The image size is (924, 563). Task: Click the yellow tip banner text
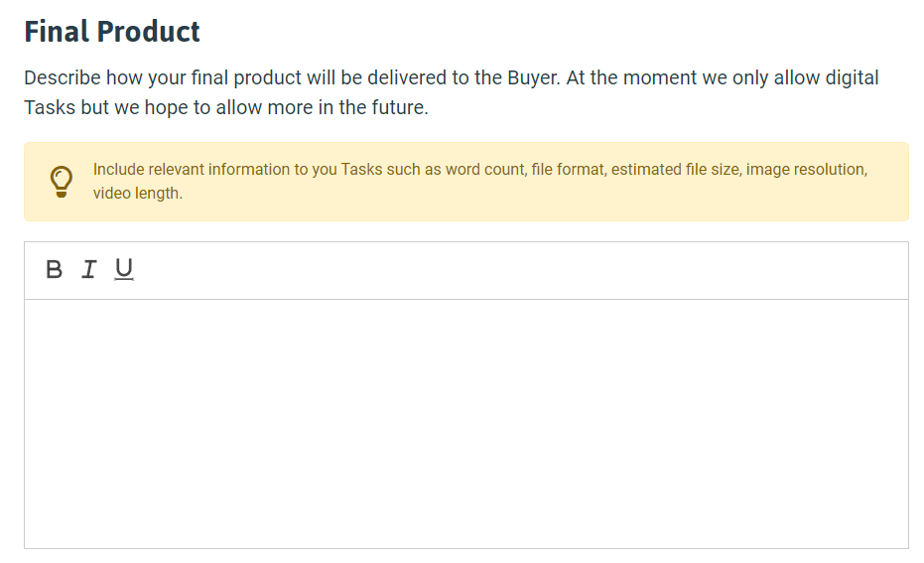479,181
